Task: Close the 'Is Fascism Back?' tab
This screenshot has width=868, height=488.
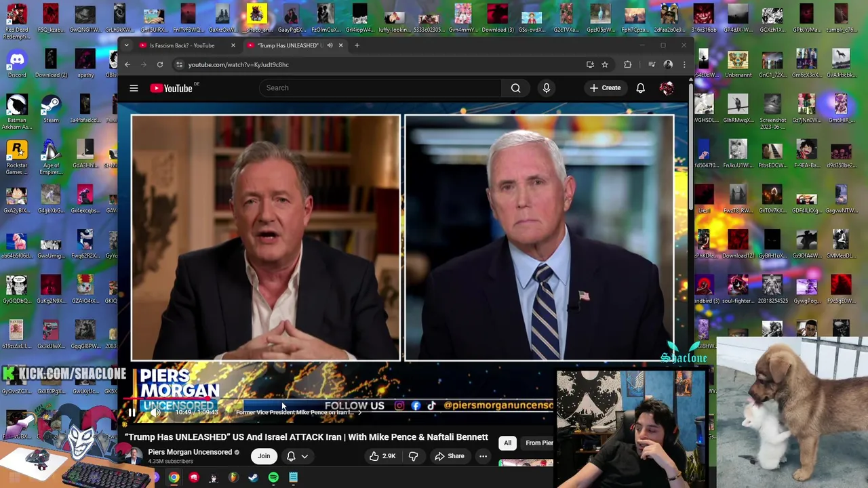Action: coord(233,45)
